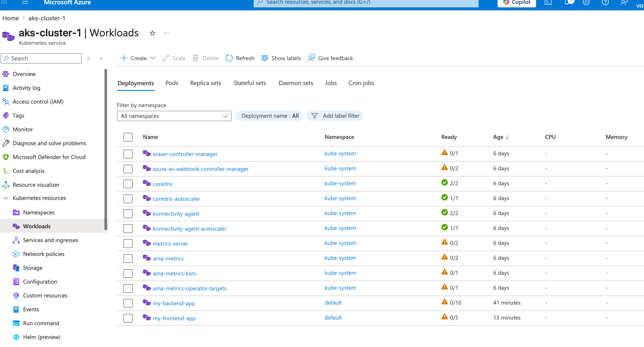Collapse the Kubernetes resources section
This screenshot has height=347, width=644.
tap(6, 198)
